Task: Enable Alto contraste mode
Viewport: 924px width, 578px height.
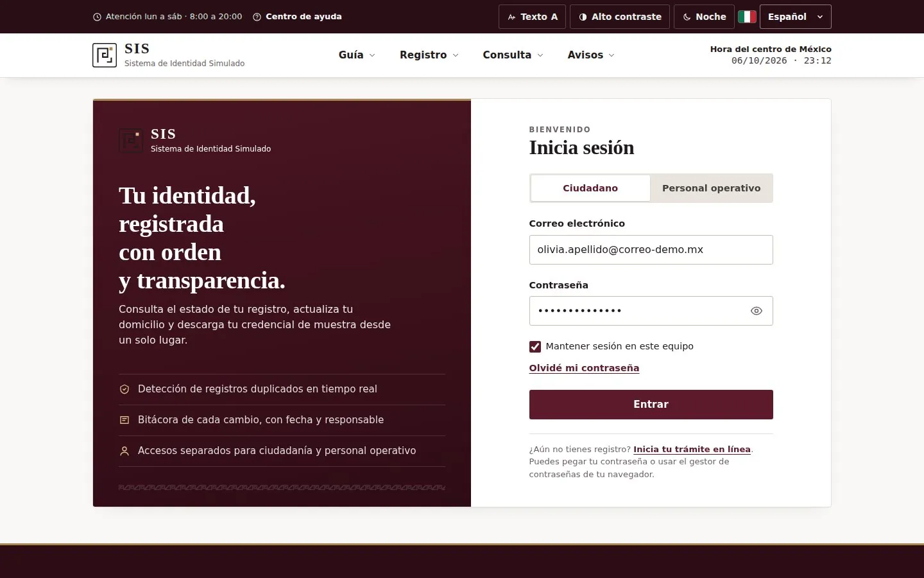Action: [x=620, y=17]
